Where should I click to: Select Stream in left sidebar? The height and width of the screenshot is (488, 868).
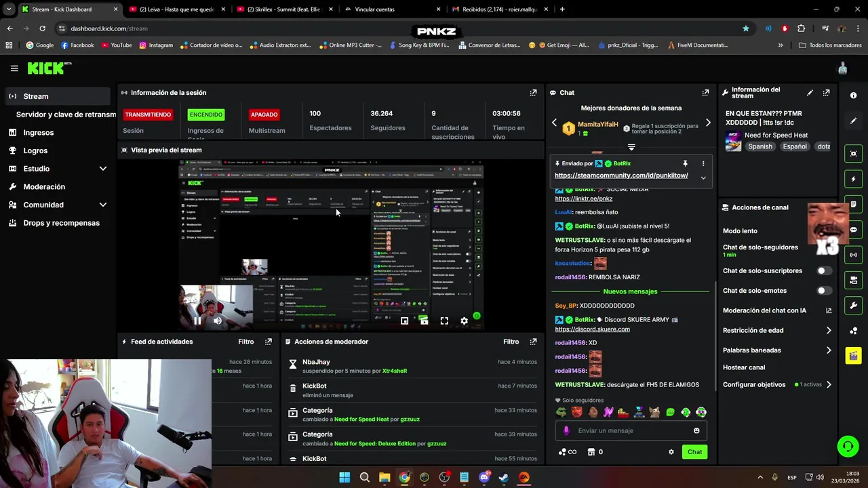pos(58,96)
